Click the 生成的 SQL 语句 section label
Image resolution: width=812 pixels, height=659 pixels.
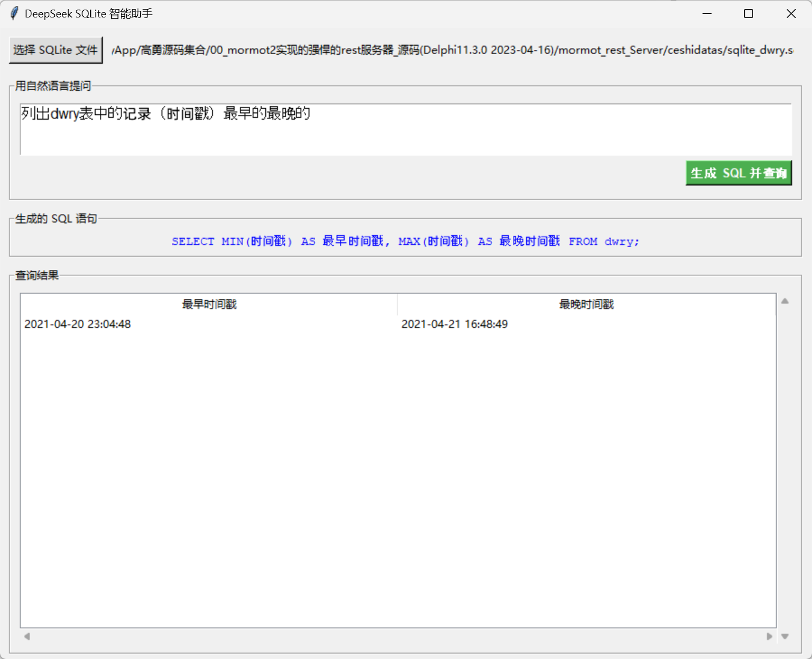[56, 218]
